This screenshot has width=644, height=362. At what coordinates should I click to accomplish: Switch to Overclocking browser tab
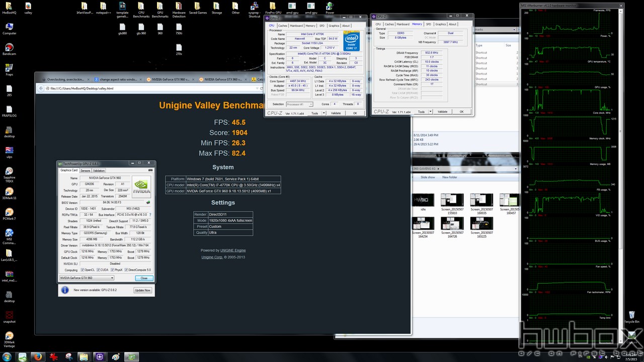tap(66, 79)
